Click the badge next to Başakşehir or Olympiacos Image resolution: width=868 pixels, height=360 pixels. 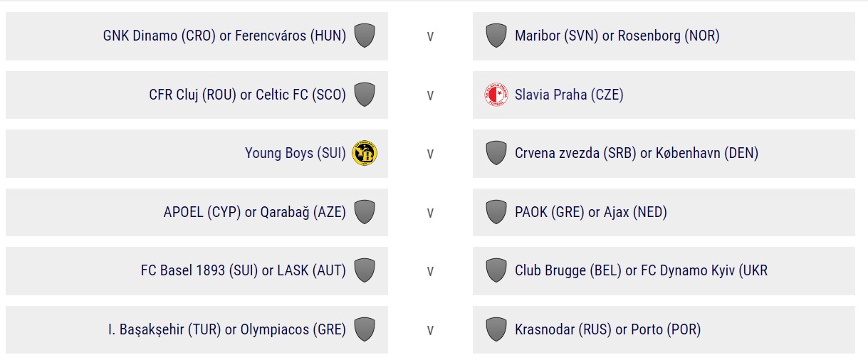click(x=365, y=329)
